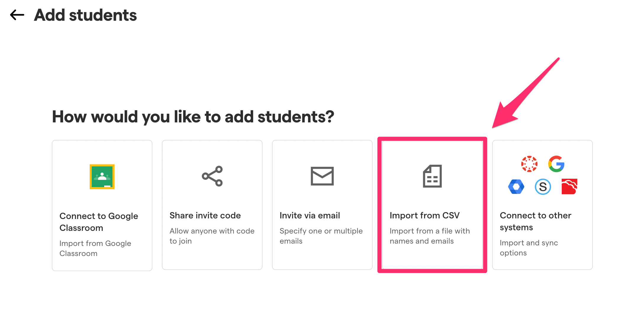Click 'Import from a file with names' text

[430, 236]
